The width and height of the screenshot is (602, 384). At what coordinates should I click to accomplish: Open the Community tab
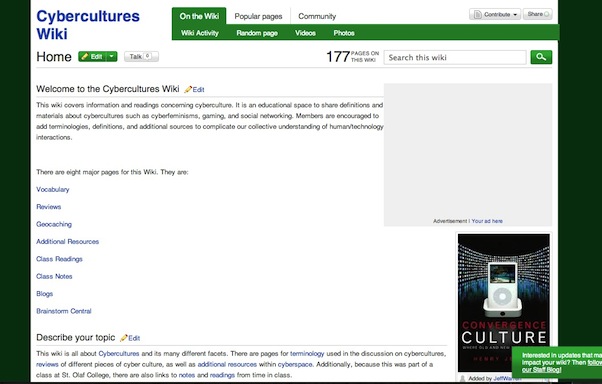317,17
